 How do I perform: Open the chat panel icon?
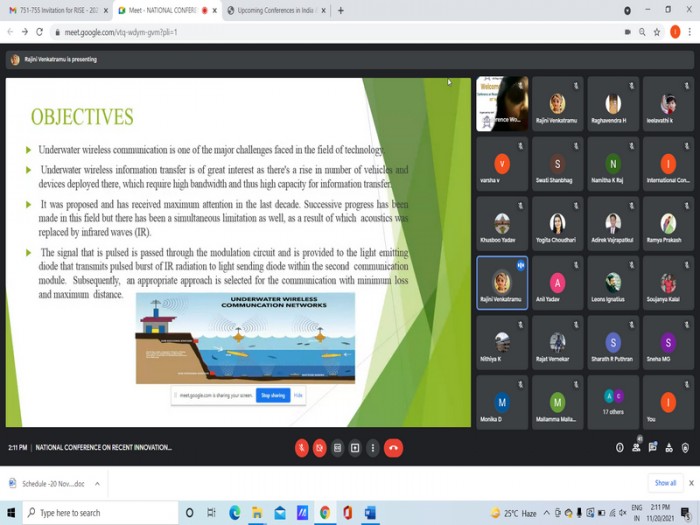[x=653, y=447]
